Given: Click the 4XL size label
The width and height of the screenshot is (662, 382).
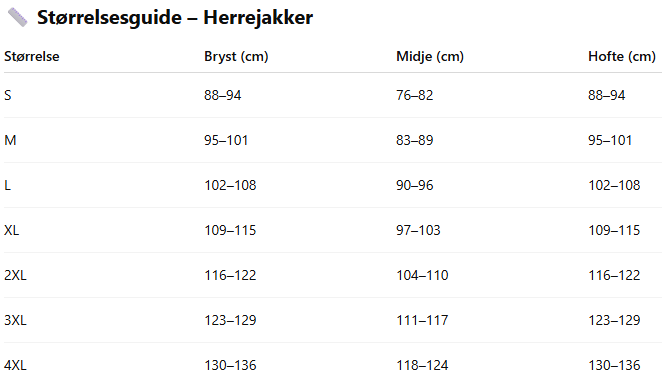Looking at the screenshot, I should (x=15, y=365).
